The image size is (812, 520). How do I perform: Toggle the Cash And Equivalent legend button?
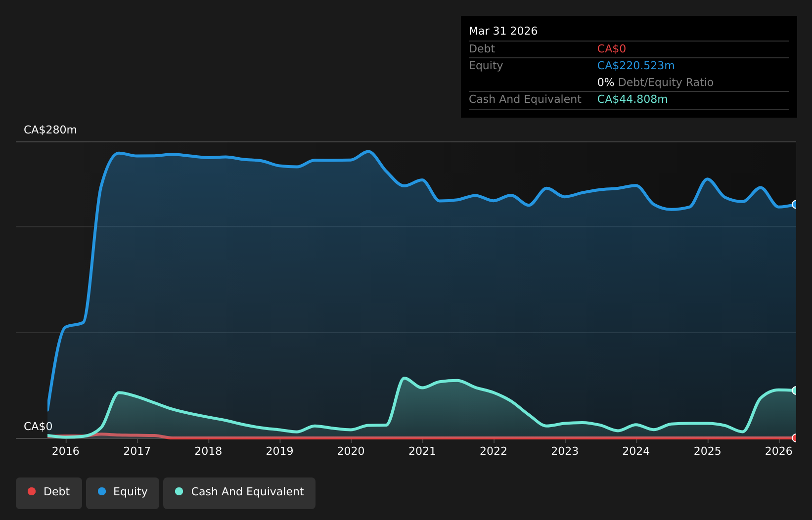coord(239,493)
